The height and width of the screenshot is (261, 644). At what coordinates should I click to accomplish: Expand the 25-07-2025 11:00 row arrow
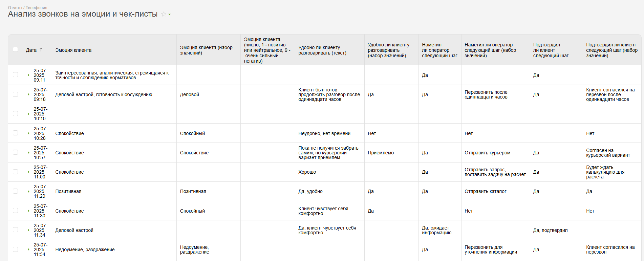pyautogui.click(x=28, y=172)
